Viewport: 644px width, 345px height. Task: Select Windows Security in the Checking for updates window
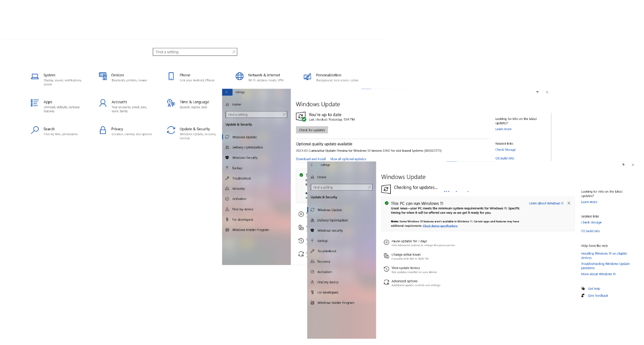pos(330,230)
